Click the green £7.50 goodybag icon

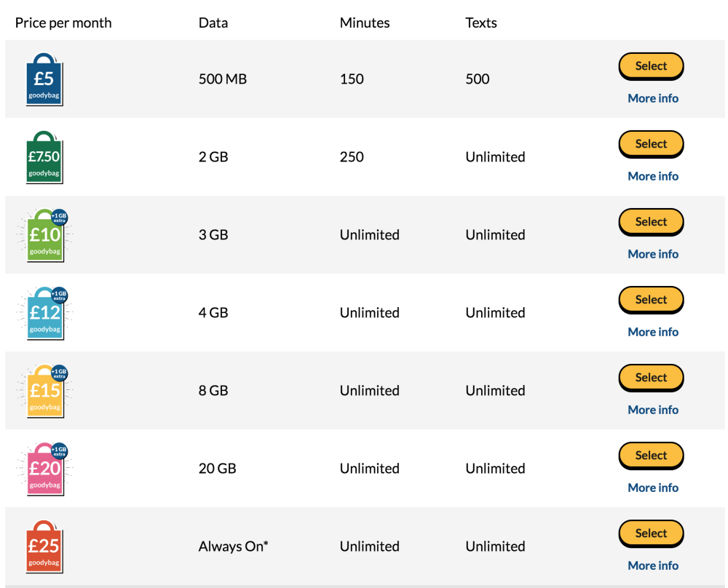click(44, 157)
